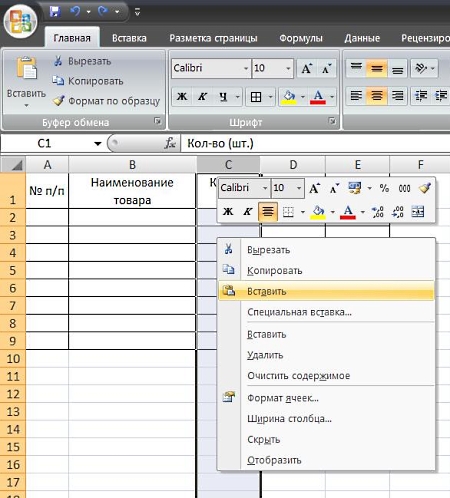Click the Office button logo
The width and height of the screenshot is (450, 498).
[x=21, y=21]
